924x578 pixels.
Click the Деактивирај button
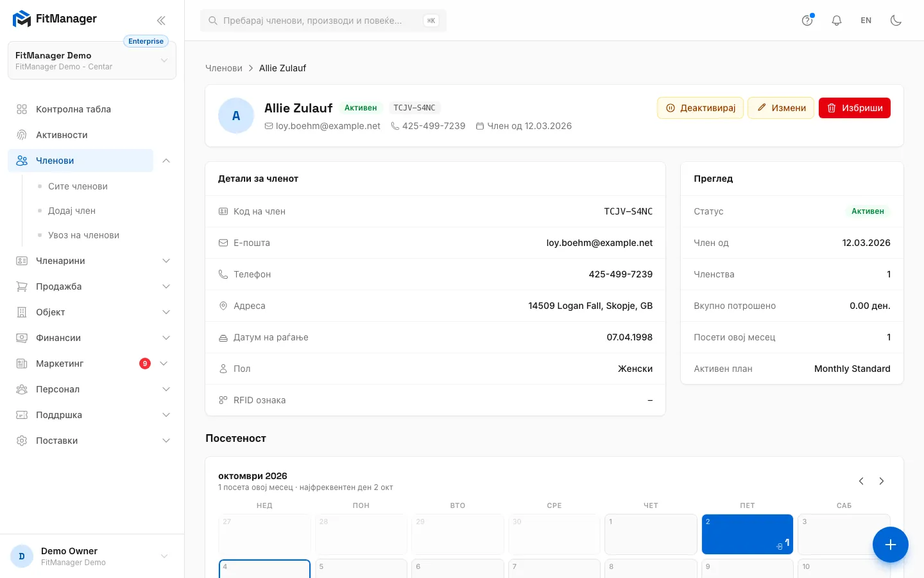tap(700, 108)
